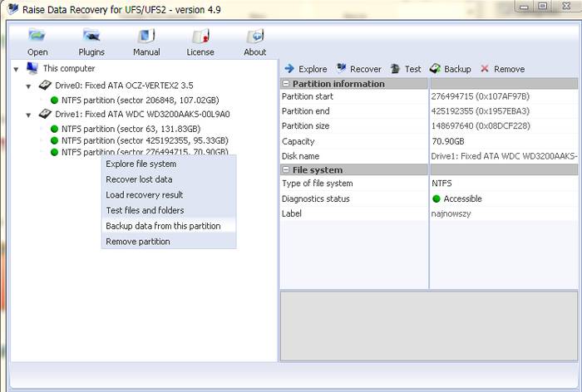582x392 pixels.
Task: Click the application icon in title bar
Action: tap(13, 8)
